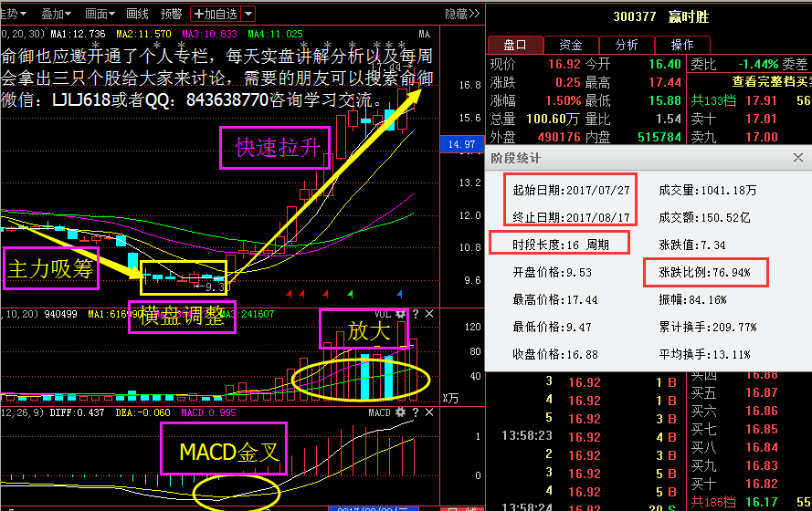
Task: Close the 阶段统计 statistics popup
Action: 797,158
